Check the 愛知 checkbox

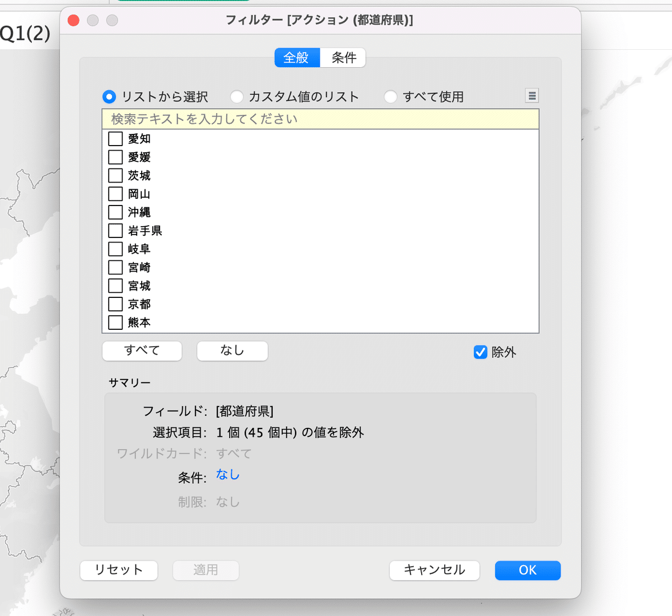[115, 138]
